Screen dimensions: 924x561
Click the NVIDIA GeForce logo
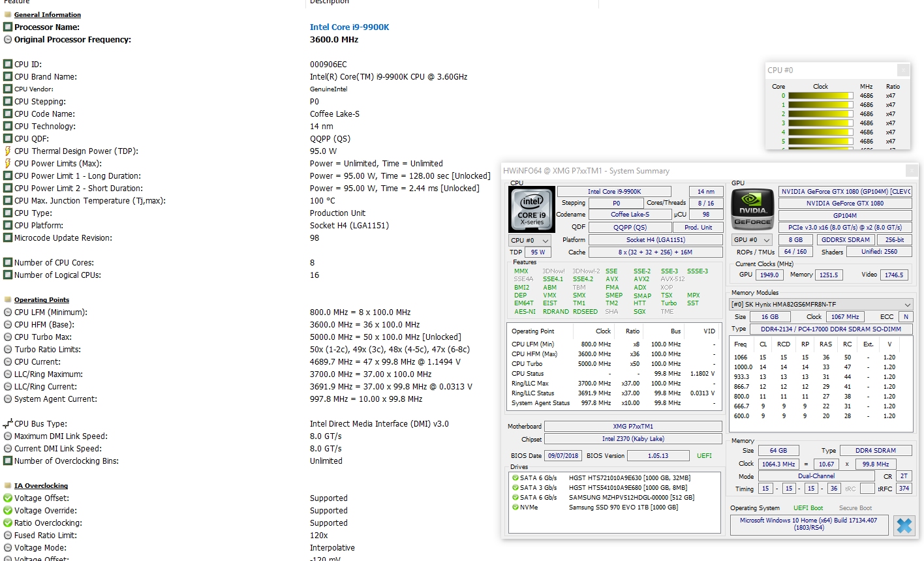pyautogui.click(x=752, y=209)
